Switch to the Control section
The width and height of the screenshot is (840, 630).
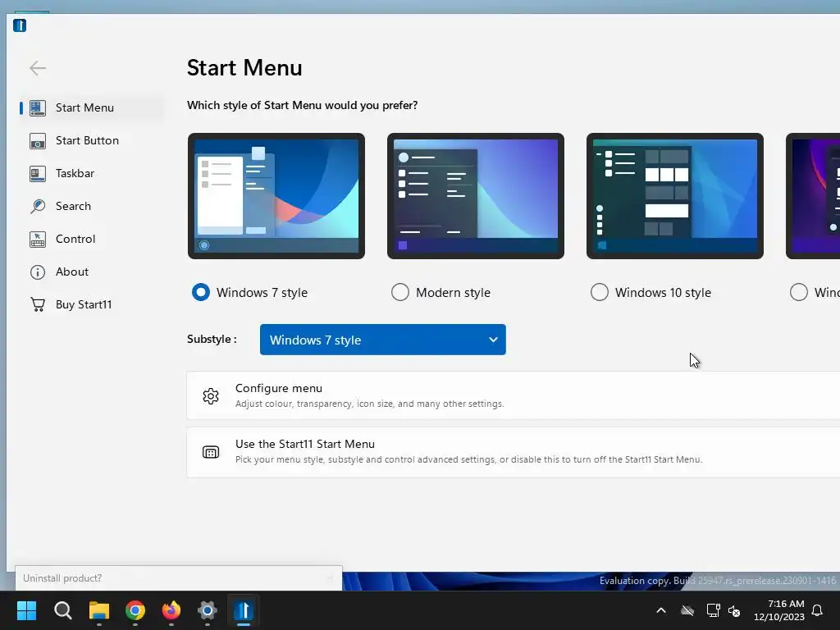click(x=91, y=239)
